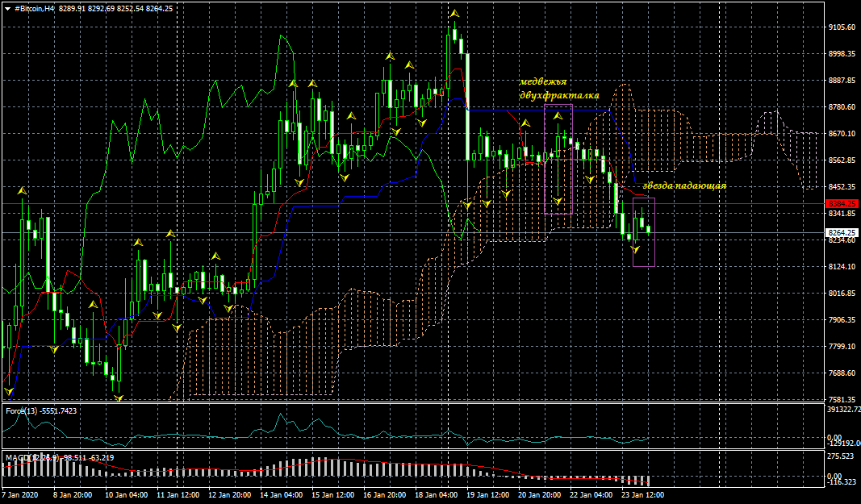Click the '19 Jan 12:00' time axis label
The image size is (861, 504).
[487, 494]
